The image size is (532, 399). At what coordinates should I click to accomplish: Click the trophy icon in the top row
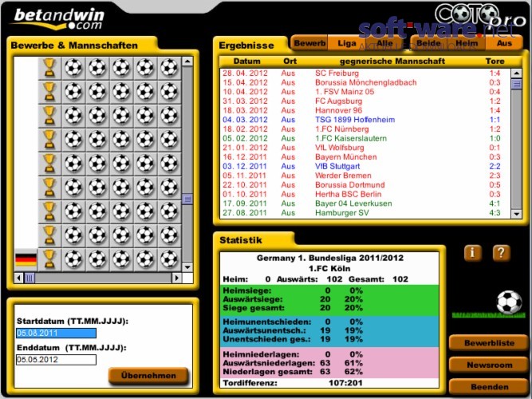click(49, 68)
